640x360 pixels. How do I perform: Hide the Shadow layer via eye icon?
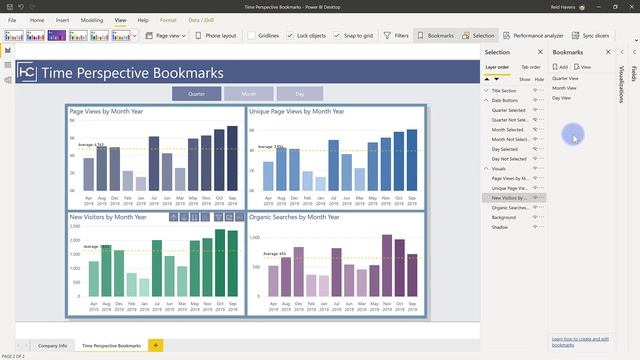(535, 227)
